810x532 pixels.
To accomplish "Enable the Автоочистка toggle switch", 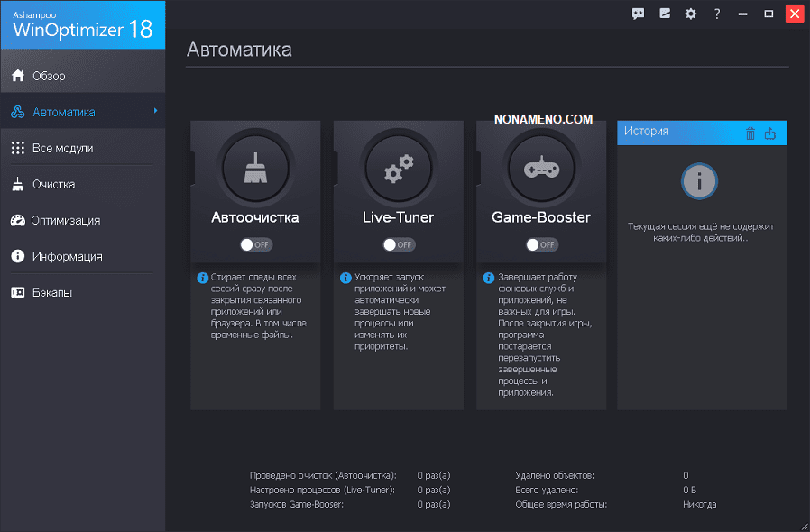I will [255, 244].
